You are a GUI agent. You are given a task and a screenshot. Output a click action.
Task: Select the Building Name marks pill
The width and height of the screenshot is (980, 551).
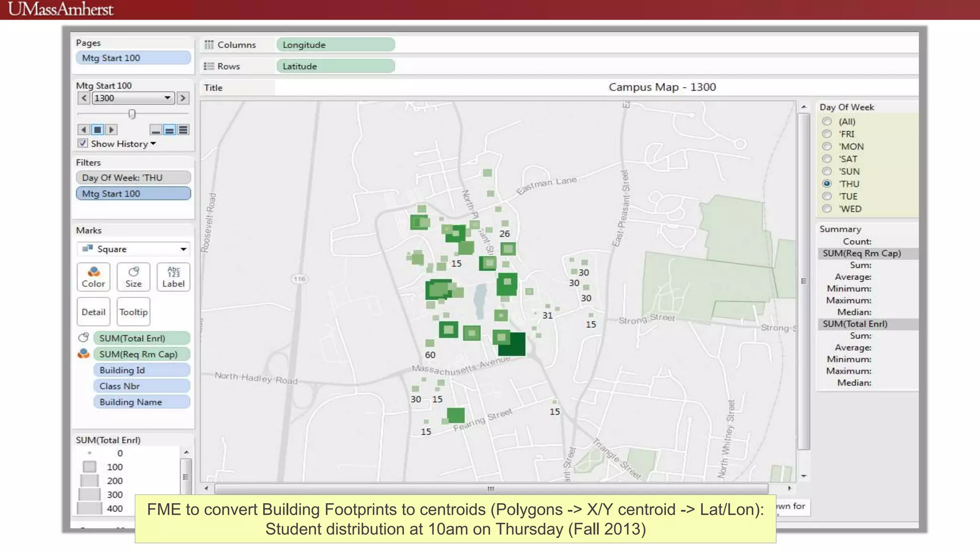pos(142,402)
